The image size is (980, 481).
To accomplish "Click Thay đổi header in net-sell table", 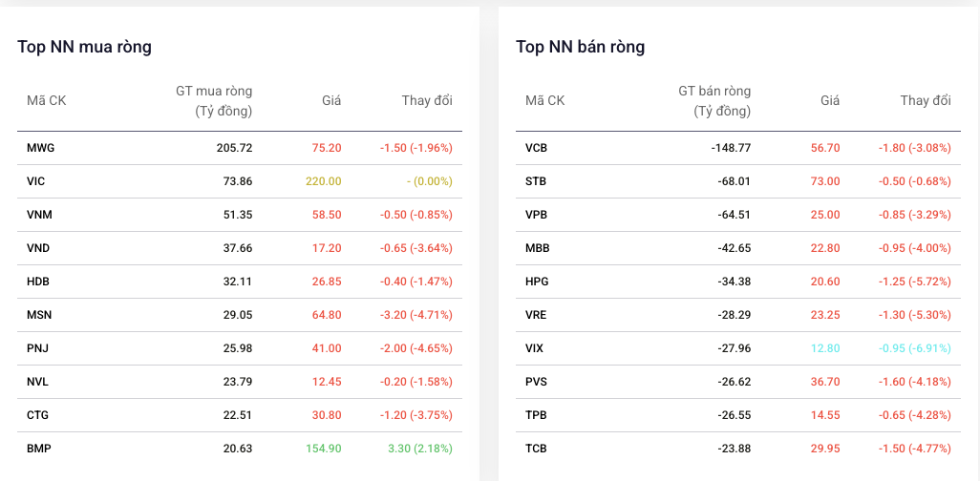I will click(x=926, y=100).
